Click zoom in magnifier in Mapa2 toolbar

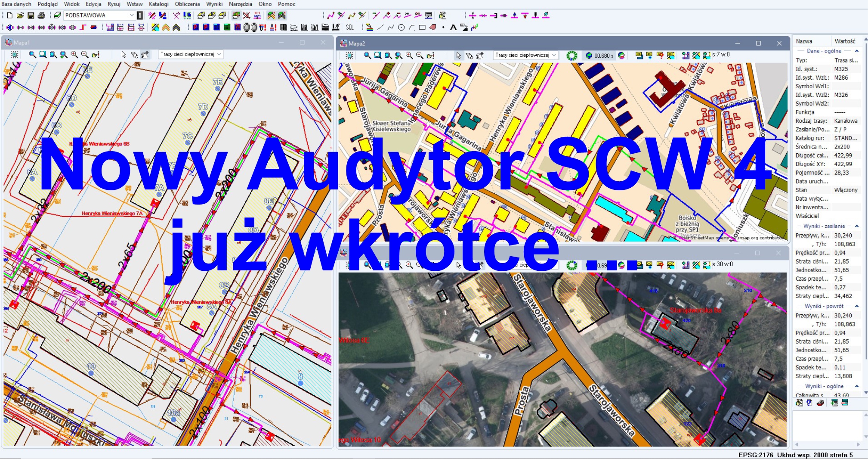tap(409, 56)
